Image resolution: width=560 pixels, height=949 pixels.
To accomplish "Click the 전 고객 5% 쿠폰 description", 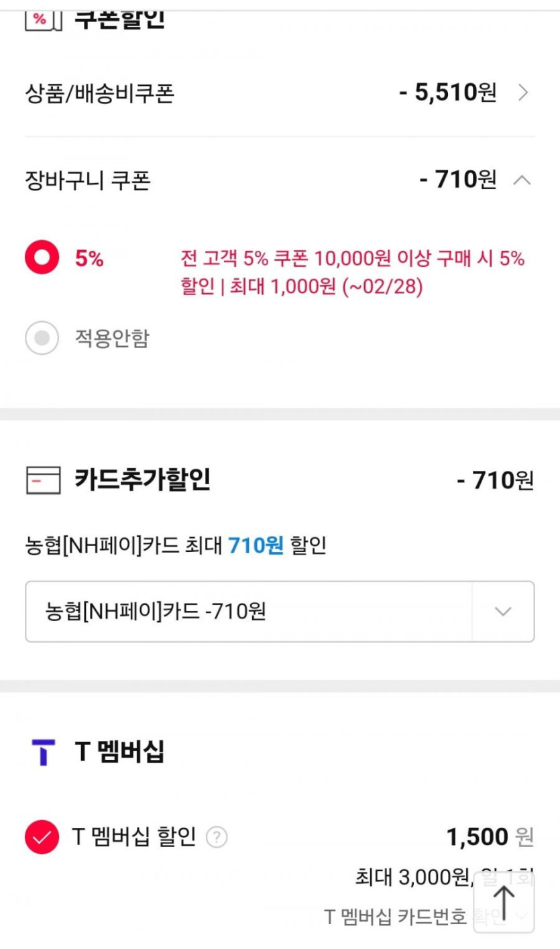I will point(352,273).
